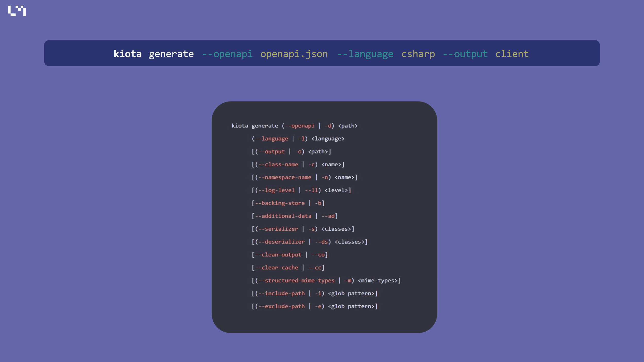Click '--deserializer' option in the syntax card
This screenshot has height=362, width=644.
pyautogui.click(x=282, y=242)
